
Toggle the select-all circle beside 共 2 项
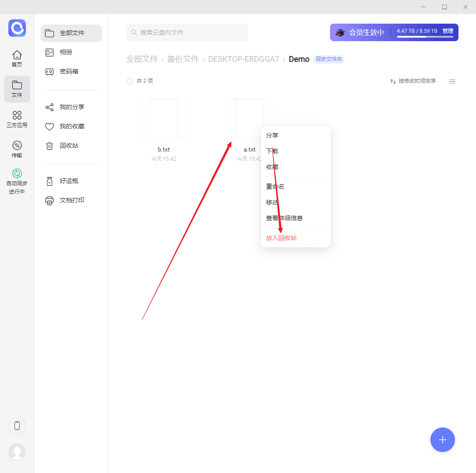[x=130, y=81]
